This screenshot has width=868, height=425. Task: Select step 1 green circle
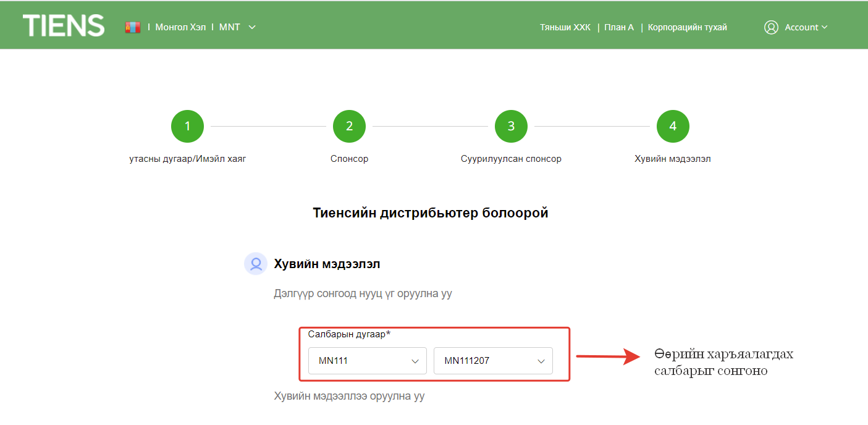(x=187, y=126)
